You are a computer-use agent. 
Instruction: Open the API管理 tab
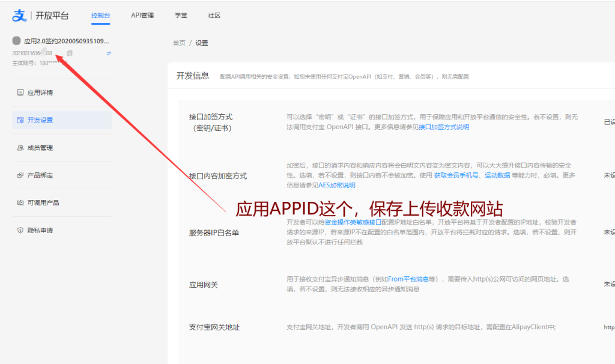pos(142,15)
